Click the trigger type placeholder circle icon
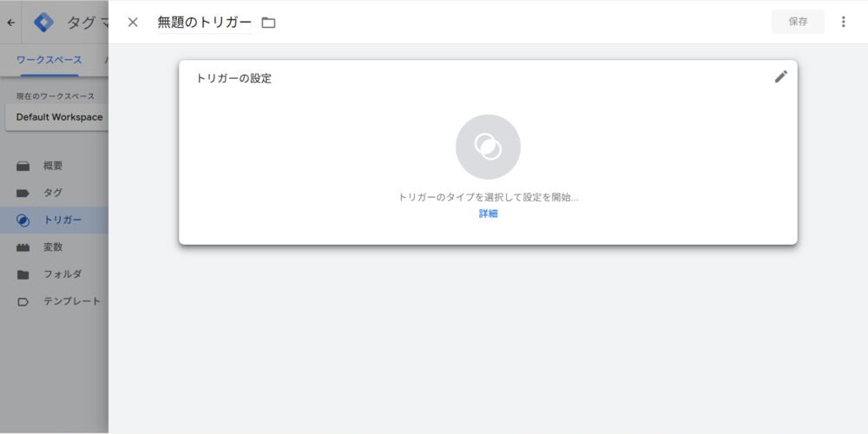 pos(488,147)
